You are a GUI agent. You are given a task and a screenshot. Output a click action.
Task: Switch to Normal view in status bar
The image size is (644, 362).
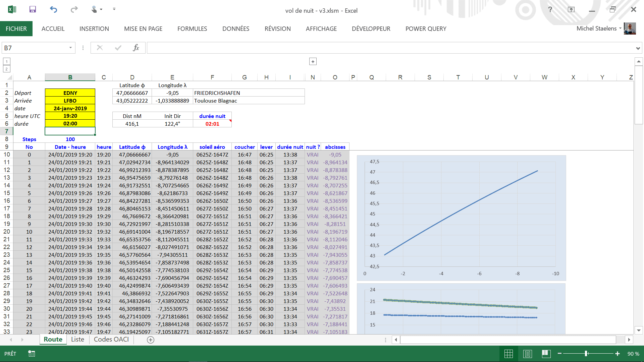[x=508, y=354]
